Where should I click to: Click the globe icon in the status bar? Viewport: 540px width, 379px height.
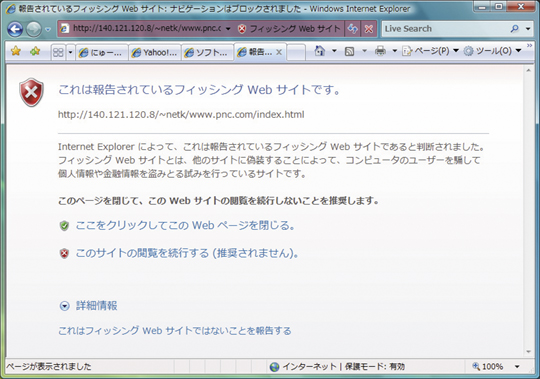point(274,367)
